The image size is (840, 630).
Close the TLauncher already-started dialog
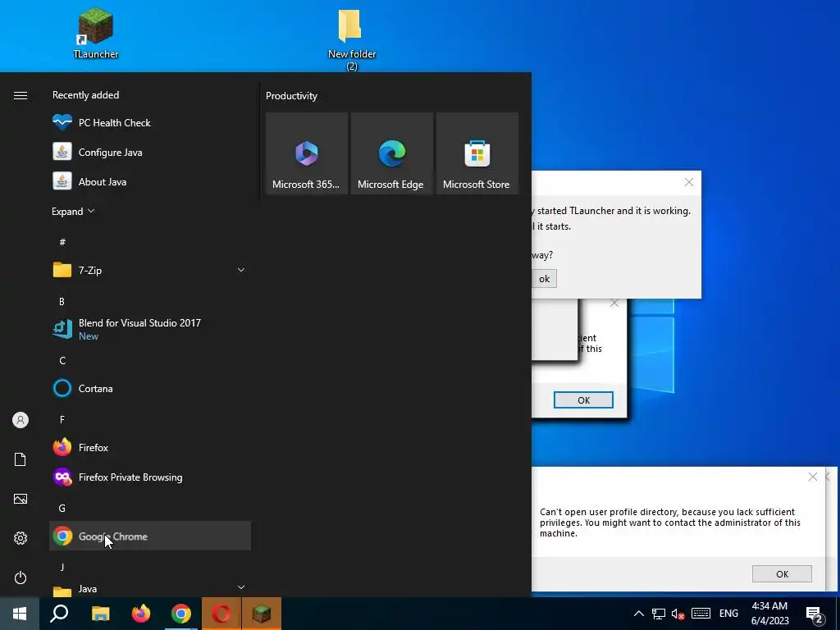tap(689, 183)
